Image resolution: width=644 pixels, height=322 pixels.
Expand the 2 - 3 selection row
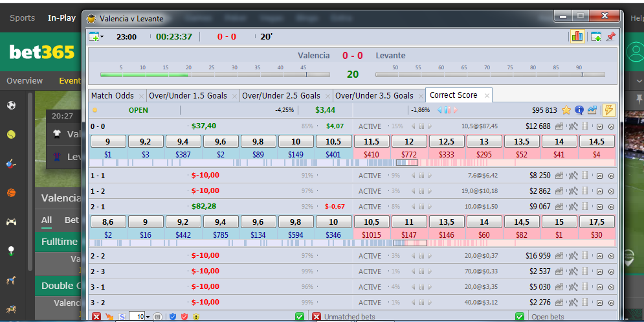pyautogui.click(x=599, y=272)
